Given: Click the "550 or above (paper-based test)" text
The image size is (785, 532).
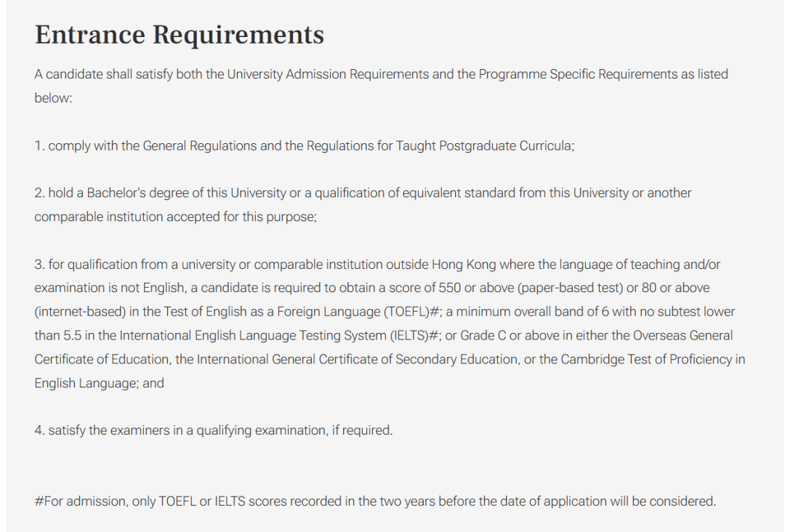Looking at the screenshot, I should click(x=531, y=288).
